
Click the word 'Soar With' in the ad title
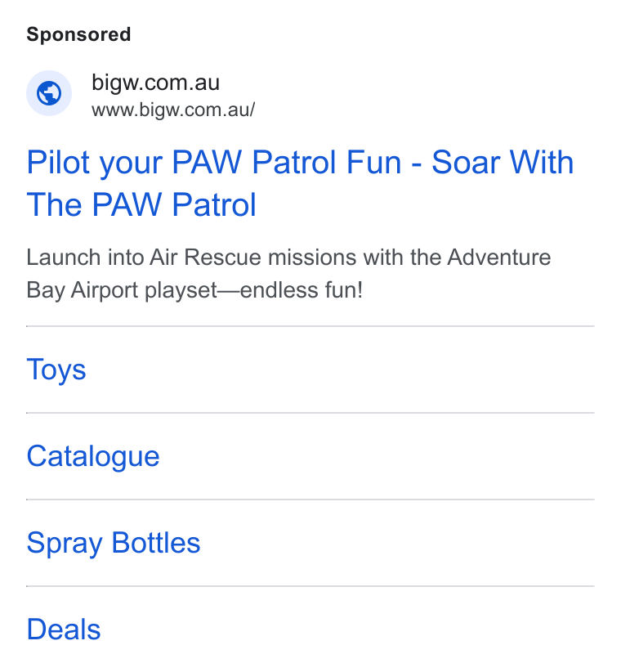pyautogui.click(x=503, y=162)
